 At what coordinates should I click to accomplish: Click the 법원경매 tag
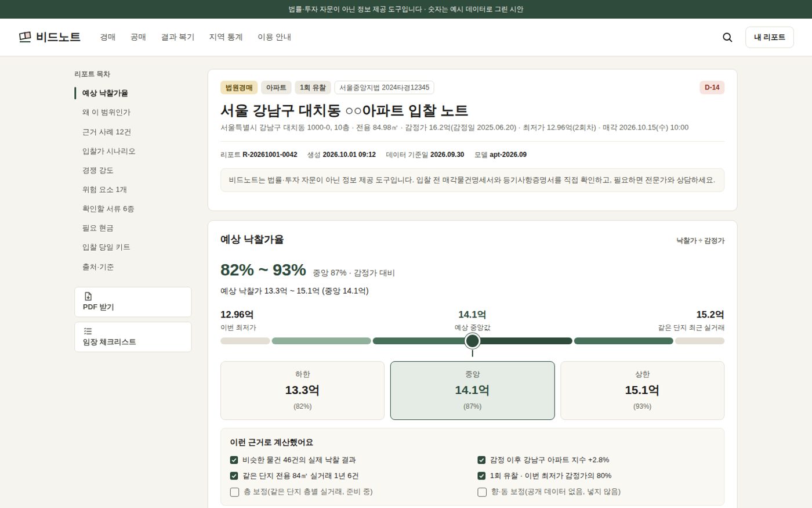pos(239,88)
